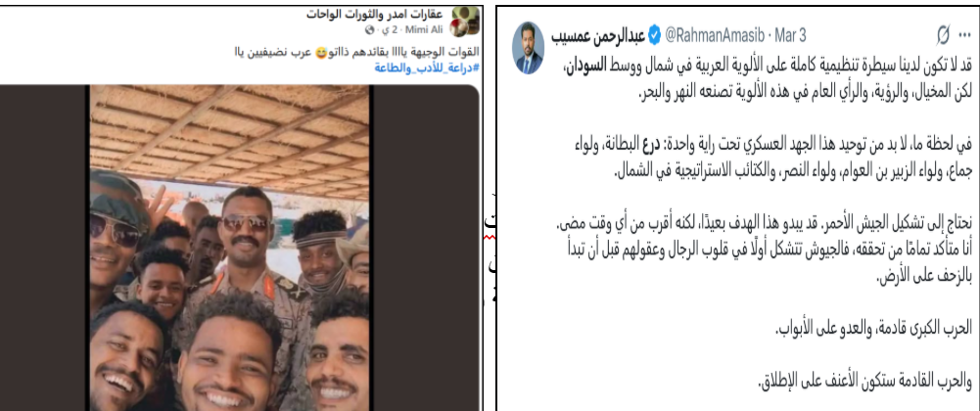Open the hashtag #دراعة_للأدب_والطاعة
Image resolution: width=980 pixels, height=411 pixels.
coord(426,68)
